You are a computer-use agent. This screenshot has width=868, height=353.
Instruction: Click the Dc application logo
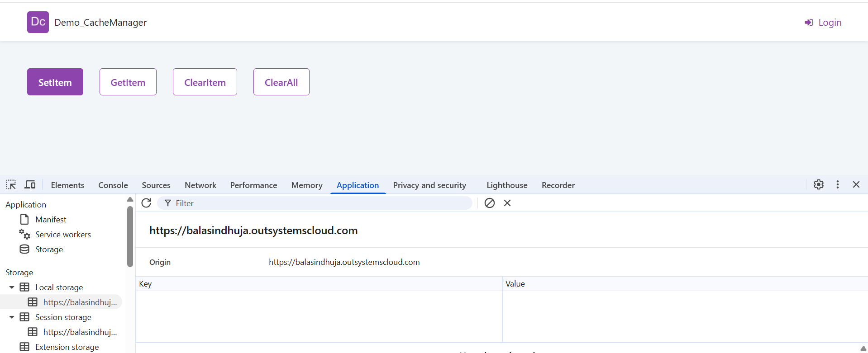click(x=38, y=22)
